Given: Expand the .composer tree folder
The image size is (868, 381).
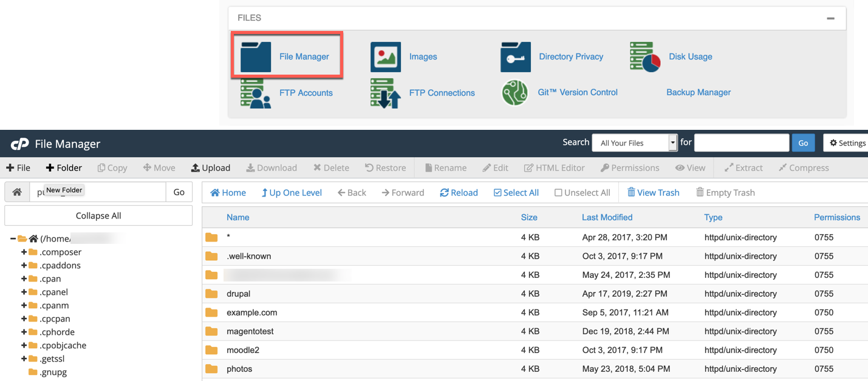Looking at the screenshot, I should click(24, 252).
